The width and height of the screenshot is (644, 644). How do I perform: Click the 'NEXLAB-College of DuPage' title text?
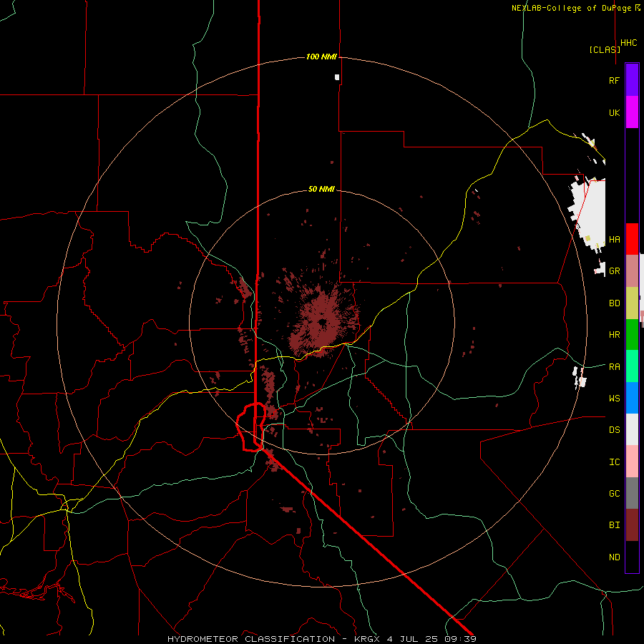[x=572, y=8]
